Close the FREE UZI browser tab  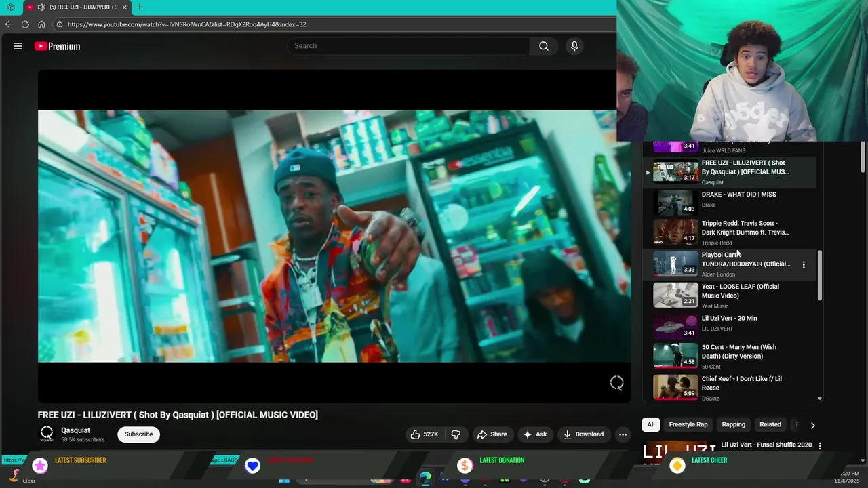[124, 7]
